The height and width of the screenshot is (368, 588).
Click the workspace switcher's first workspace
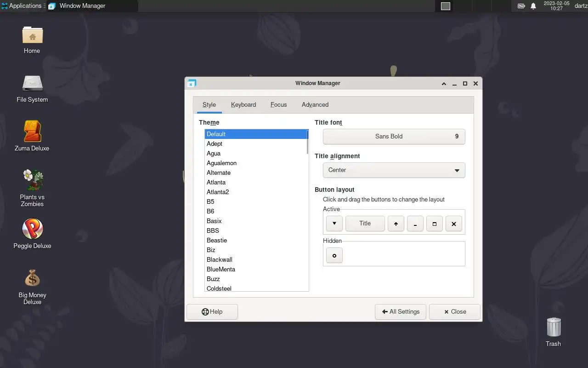tap(446, 6)
